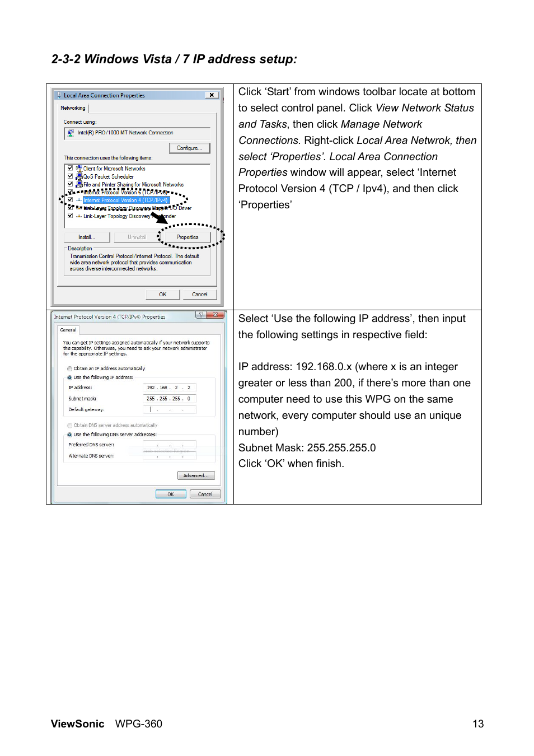This screenshot has width=534, height=756.
Task: Click OK in Local Area Connection Properties
Action: pos(163,294)
